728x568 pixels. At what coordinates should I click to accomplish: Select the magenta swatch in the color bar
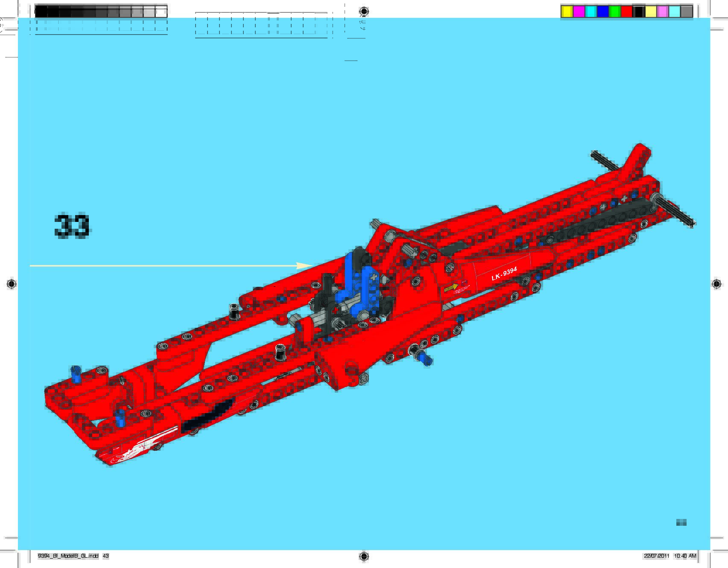[579, 12]
